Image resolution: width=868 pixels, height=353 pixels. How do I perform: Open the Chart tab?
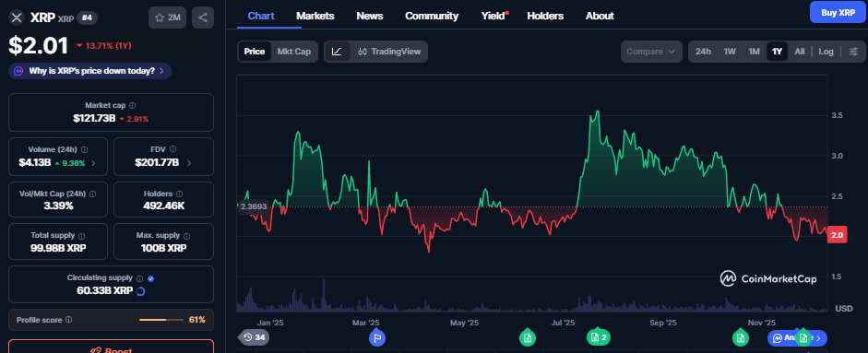261,16
